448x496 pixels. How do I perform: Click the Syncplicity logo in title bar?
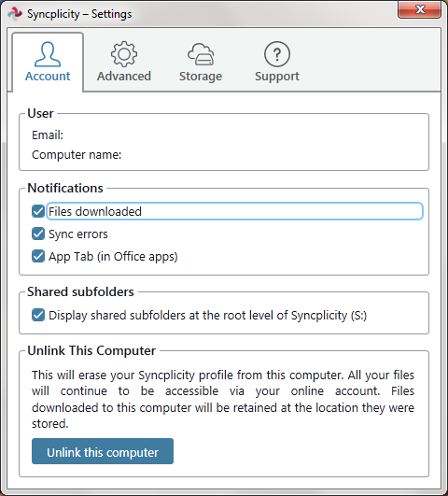point(15,14)
